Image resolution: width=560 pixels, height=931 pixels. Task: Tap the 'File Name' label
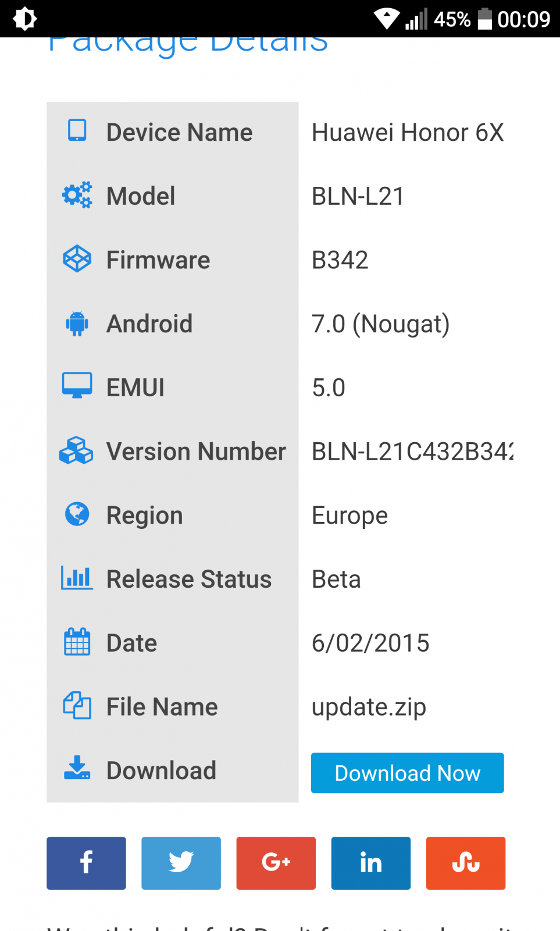click(162, 707)
